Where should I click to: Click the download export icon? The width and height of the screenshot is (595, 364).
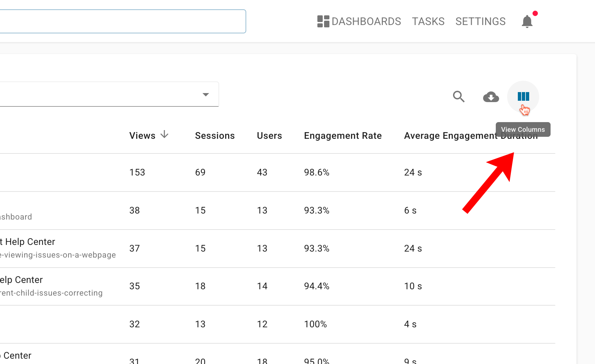[x=491, y=97]
